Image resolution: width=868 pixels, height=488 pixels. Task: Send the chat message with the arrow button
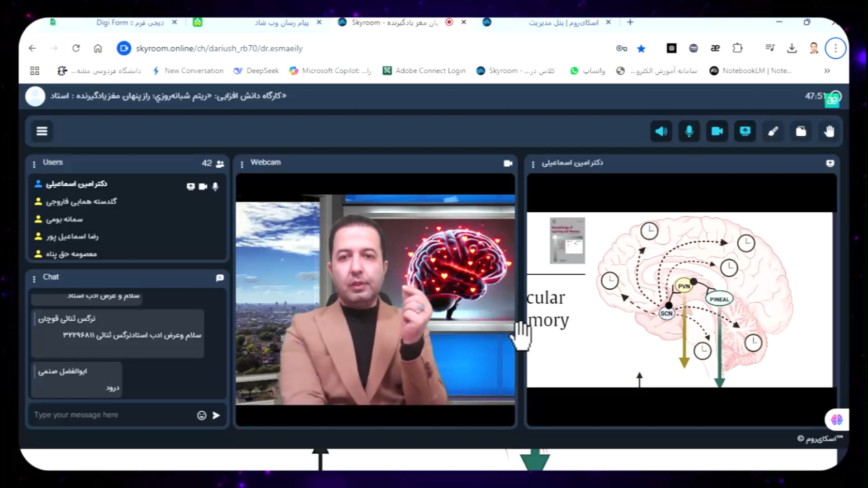(216, 415)
